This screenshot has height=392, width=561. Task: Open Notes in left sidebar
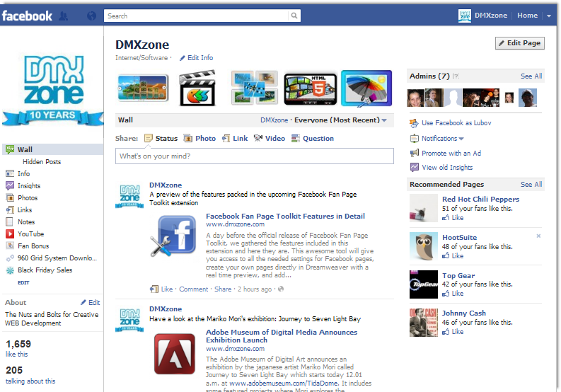(21, 222)
